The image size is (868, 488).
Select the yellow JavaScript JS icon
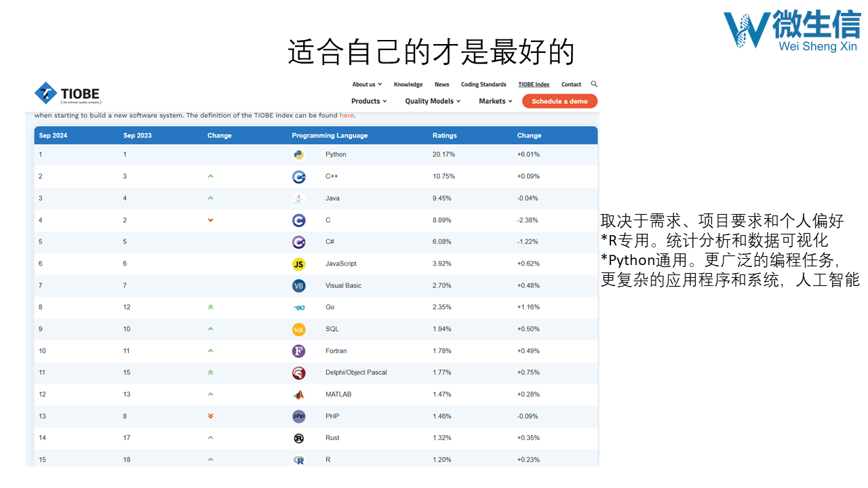tap(298, 264)
